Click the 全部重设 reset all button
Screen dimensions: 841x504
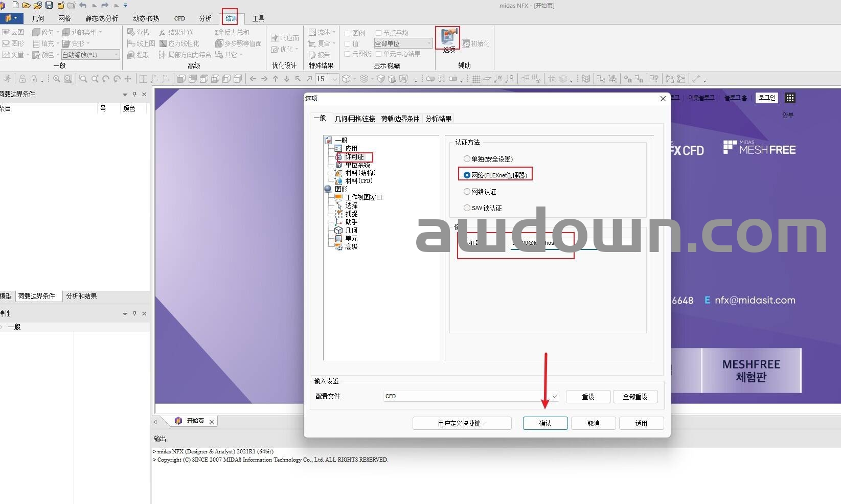coord(634,397)
